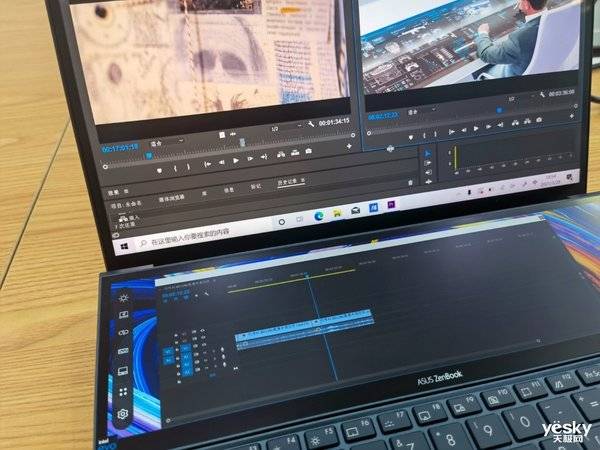The height and width of the screenshot is (450, 600).
Task: Open File Explorer from the taskbar
Action: tap(337, 214)
